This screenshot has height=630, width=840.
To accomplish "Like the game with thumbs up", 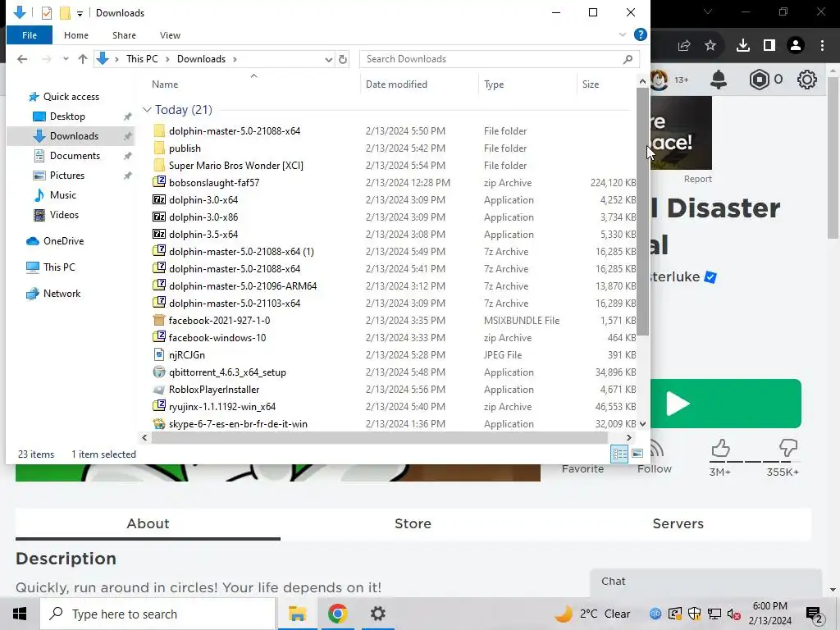I will pos(720,449).
